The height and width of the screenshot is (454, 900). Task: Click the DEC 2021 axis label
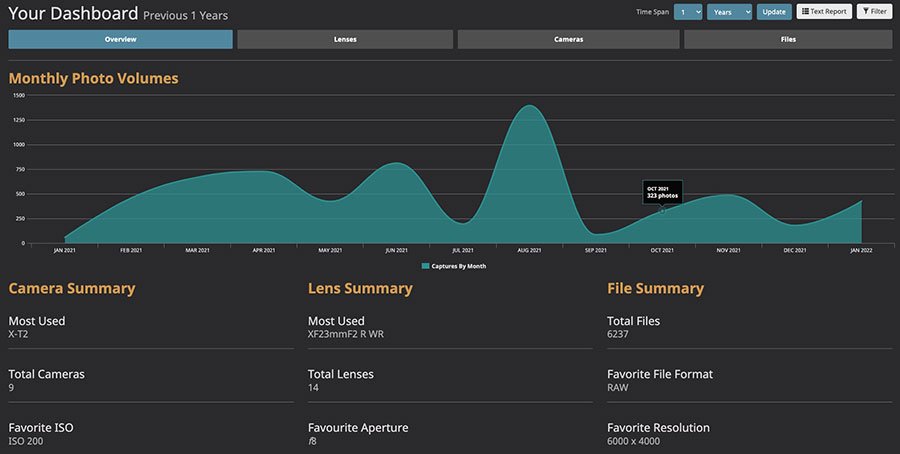coord(795,251)
